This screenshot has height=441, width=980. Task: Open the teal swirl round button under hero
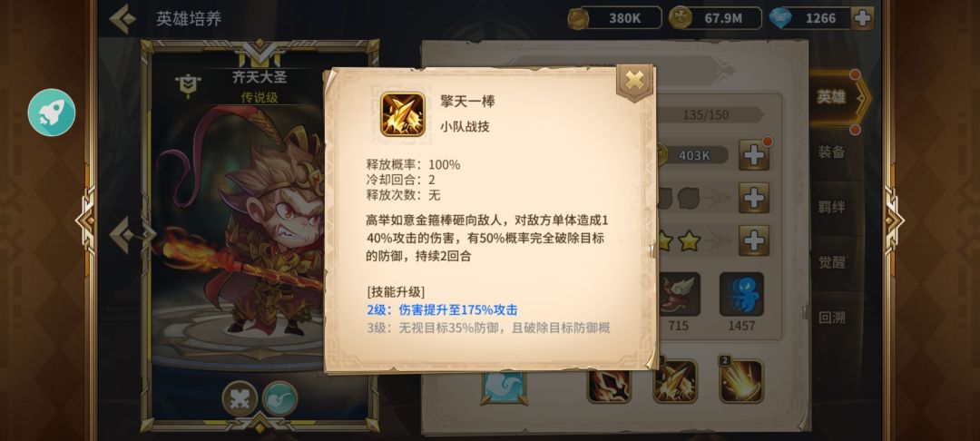point(279,398)
